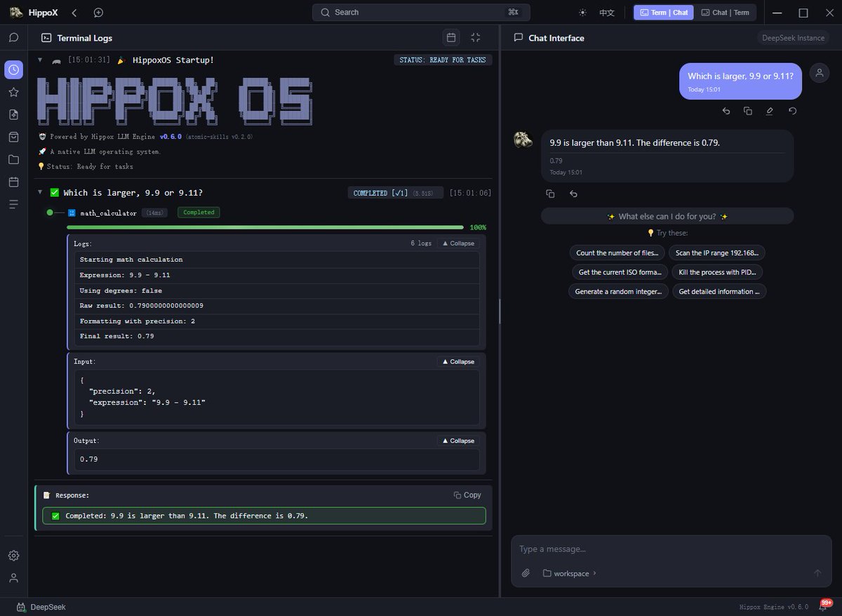Open the DeepSeek Instance selector
The width and height of the screenshot is (842, 616).
coord(793,38)
